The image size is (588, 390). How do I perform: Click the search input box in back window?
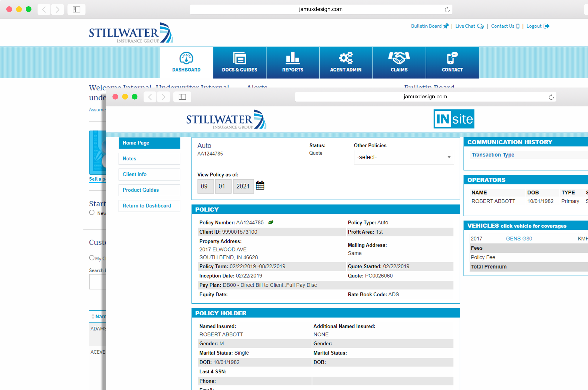tap(98, 282)
